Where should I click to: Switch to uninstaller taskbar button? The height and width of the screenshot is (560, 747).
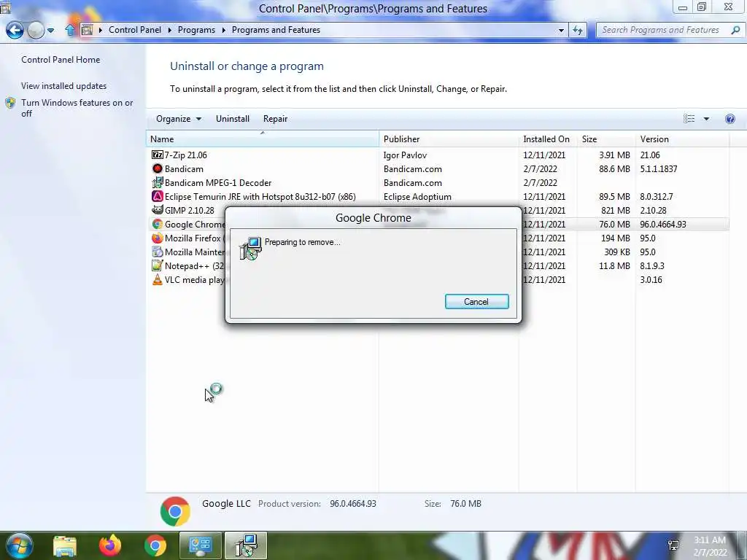tap(246, 545)
